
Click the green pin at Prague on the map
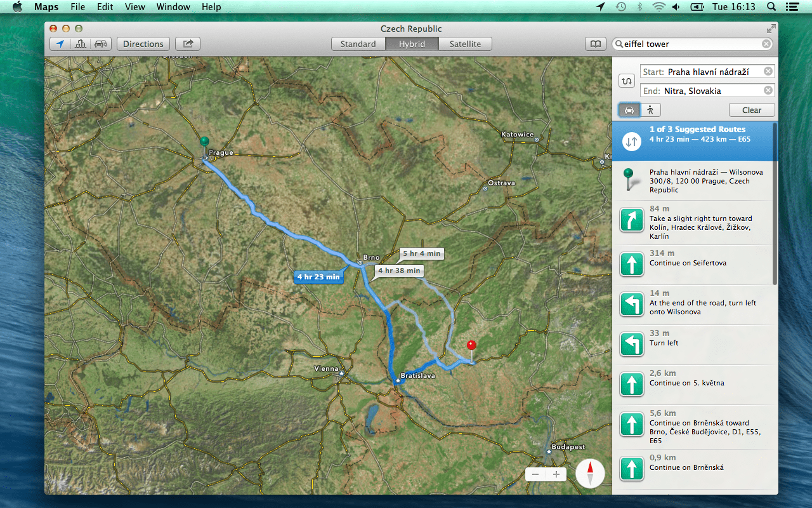(x=204, y=142)
